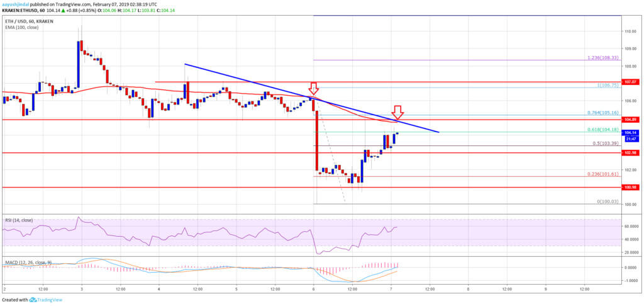
Task: Click the blue current price tag 104.14
Action: [630, 132]
